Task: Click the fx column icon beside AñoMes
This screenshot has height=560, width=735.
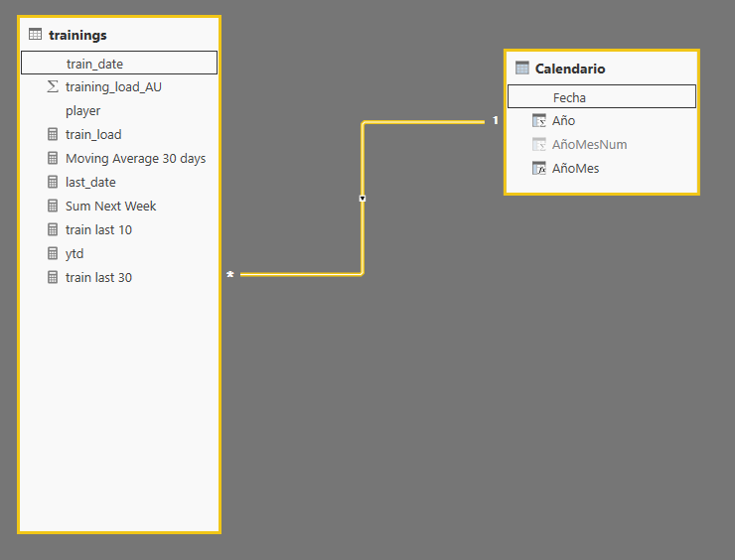Action: [x=539, y=168]
